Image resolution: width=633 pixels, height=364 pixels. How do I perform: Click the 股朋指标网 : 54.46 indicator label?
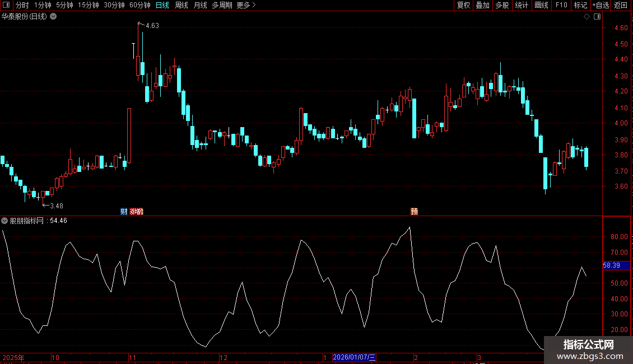[x=38, y=221]
